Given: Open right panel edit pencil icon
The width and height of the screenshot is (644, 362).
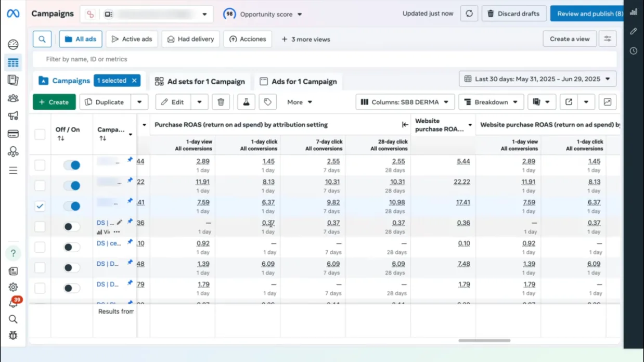Looking at the screenshot, I should coord(634,31).
